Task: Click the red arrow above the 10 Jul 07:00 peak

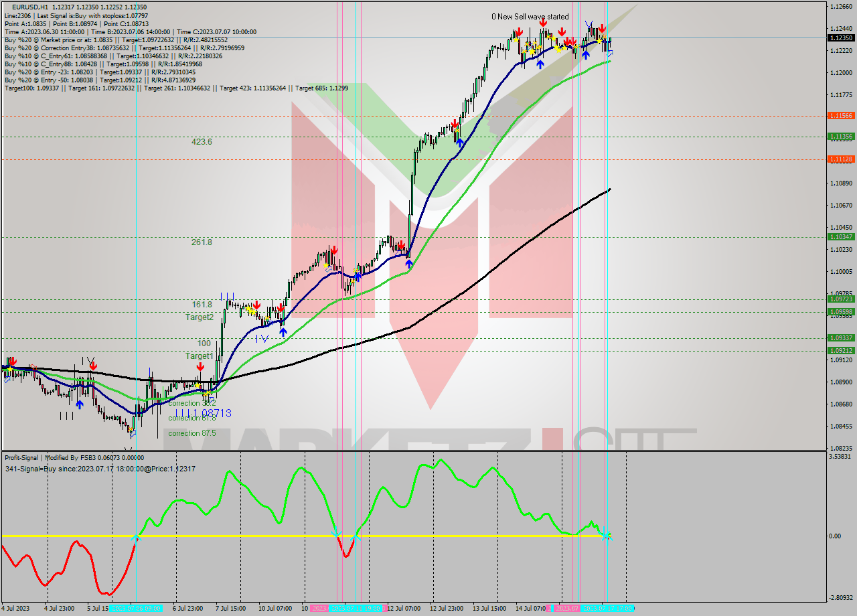Action: click(281, 307)
